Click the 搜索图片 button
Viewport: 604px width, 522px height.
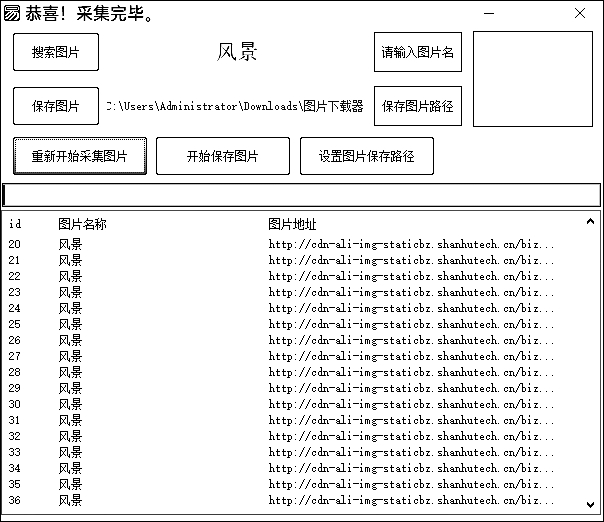click(x=56, y=52)
